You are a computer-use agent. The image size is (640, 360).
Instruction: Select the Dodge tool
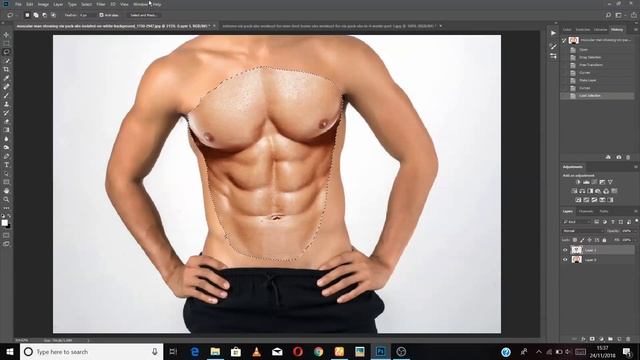click(x=6, y=147)
